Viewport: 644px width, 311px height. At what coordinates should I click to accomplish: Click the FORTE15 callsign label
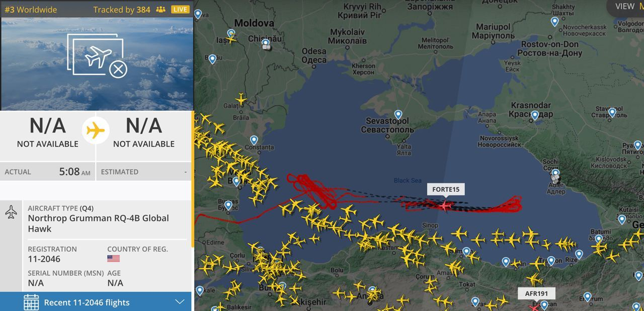click(x=446, y=189)
